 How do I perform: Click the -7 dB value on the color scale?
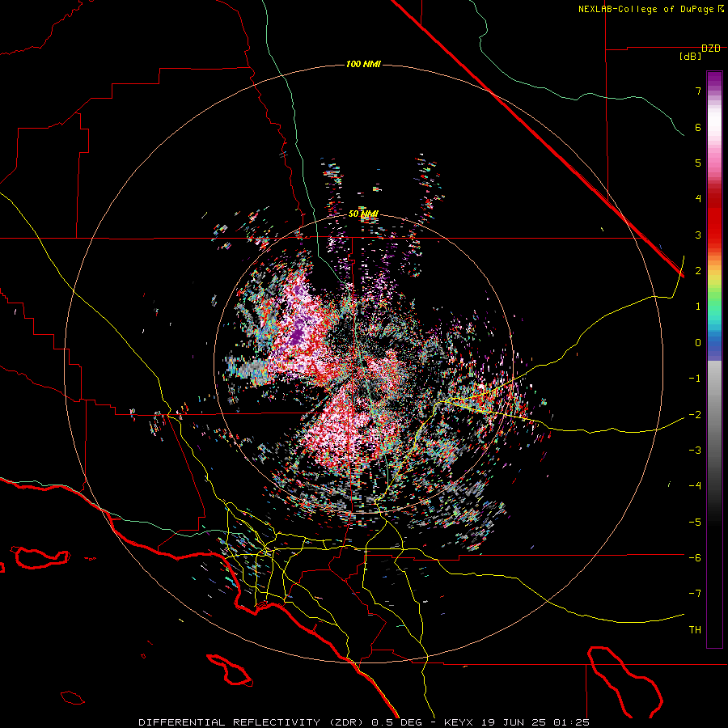[x=695, y=594]
